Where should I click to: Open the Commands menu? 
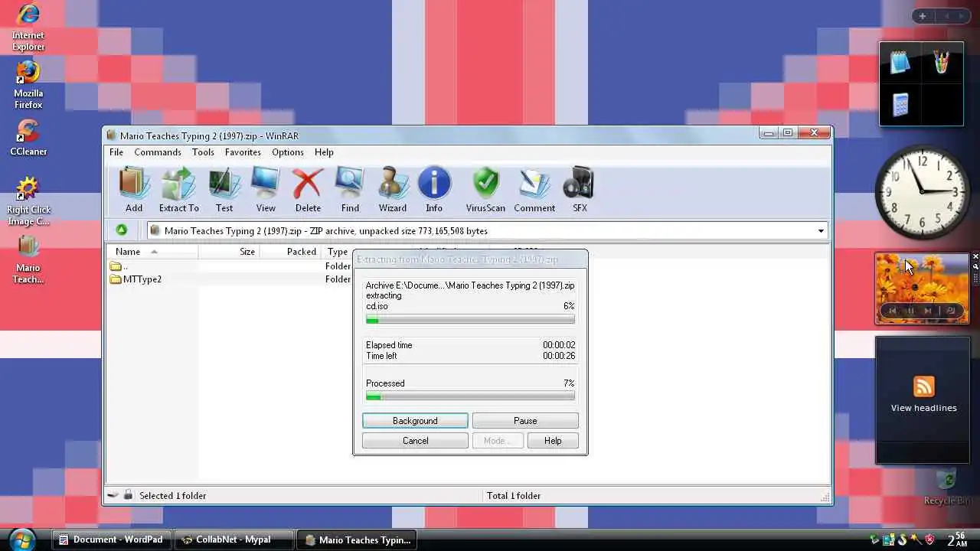(x=158, y=152)
